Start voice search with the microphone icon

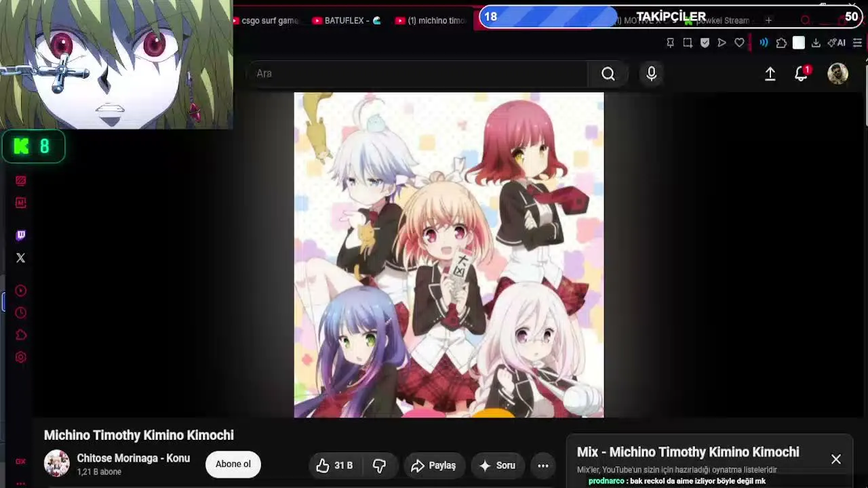(652, 74)
